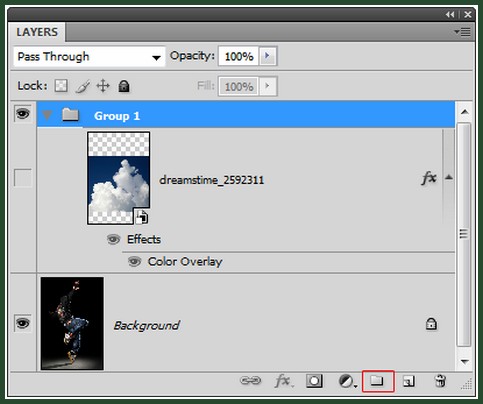
Task: Open the Pass Through blend mode dropdown
Action: (x=89, y=57)
